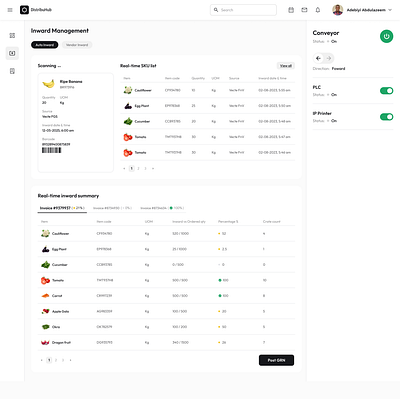This screenshot has height=399, width=400.
Task: Go to previous page in inward summary
Action: (x=41, y=360)
